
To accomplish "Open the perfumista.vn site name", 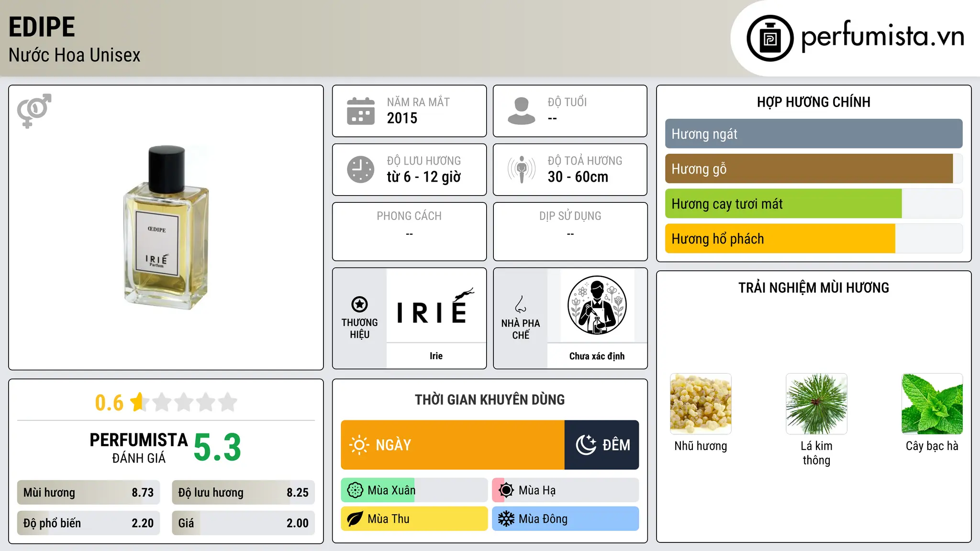I will [883, 36].
